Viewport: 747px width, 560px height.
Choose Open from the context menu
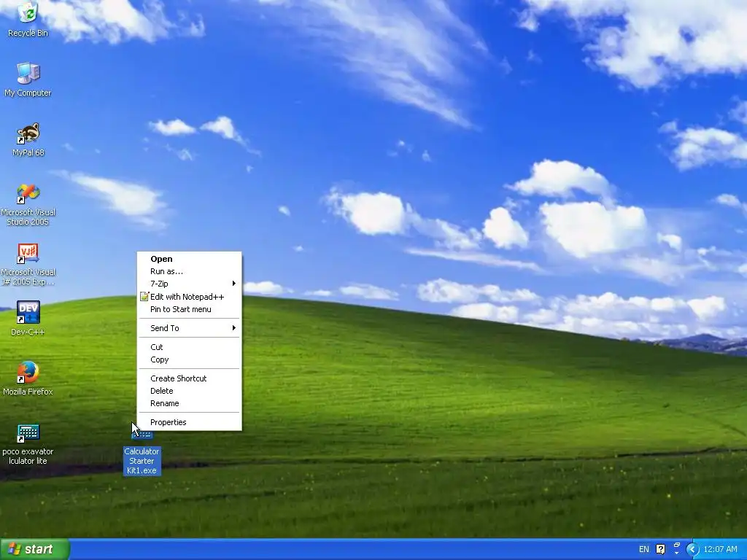tap(189, 259)
